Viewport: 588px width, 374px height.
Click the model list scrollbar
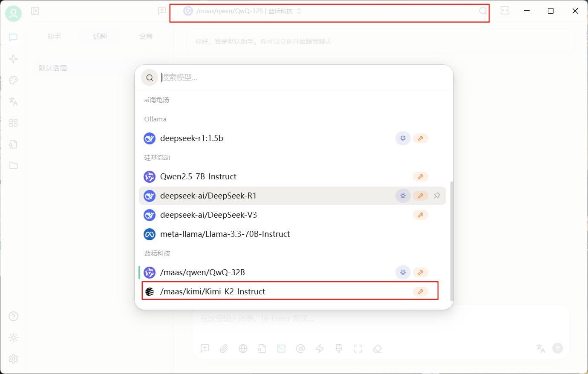[x=452, y=242]
